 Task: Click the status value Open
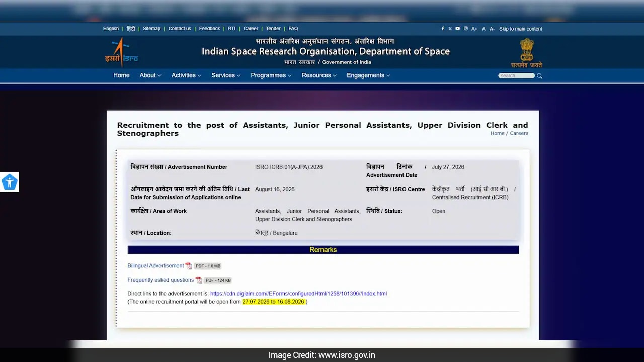tap(438, 211)
